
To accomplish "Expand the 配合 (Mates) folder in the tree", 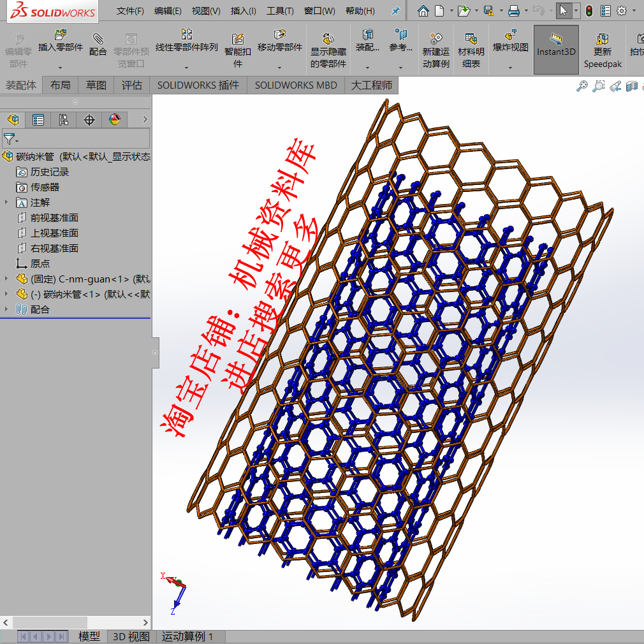I will (6, 309).
